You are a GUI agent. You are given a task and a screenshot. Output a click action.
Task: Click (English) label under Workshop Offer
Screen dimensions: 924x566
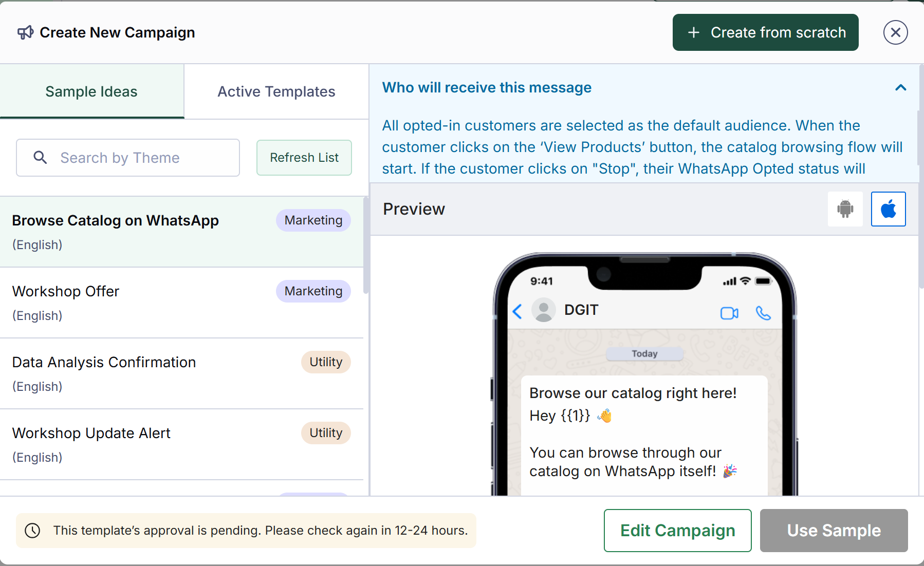click(x=38, y=315)
